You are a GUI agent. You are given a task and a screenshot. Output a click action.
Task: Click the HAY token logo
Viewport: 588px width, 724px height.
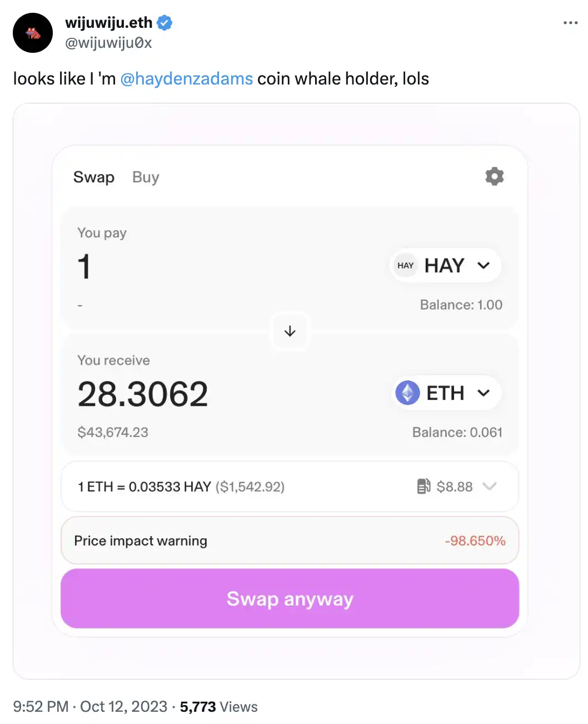point(405,266)
